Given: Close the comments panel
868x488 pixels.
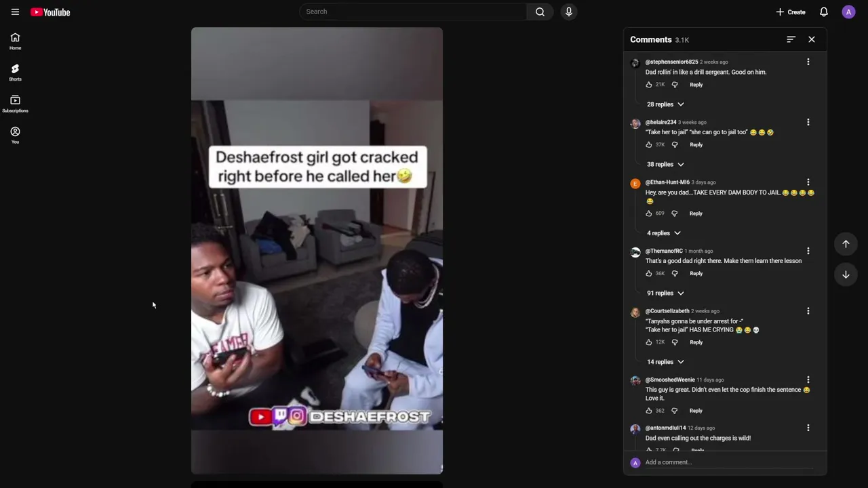Looking at the screenshot, I should point(812,39).
